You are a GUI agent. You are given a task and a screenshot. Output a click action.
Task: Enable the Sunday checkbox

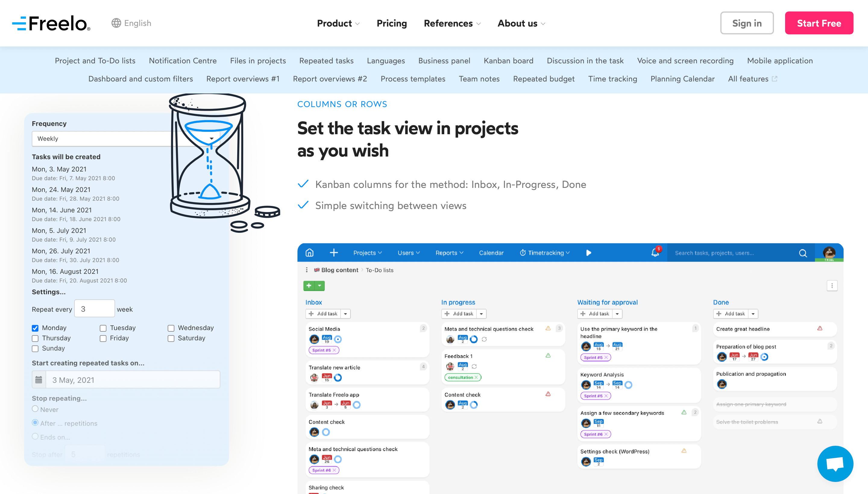35,348
